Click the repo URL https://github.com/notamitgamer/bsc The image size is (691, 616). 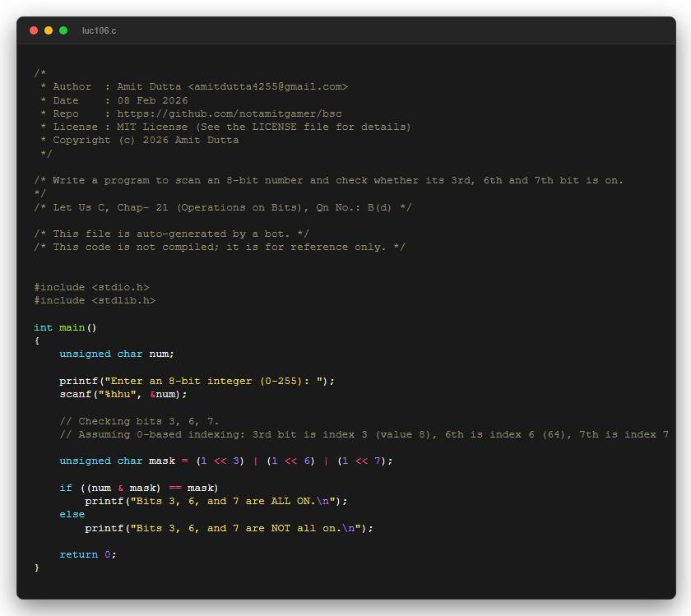(230, 113)
